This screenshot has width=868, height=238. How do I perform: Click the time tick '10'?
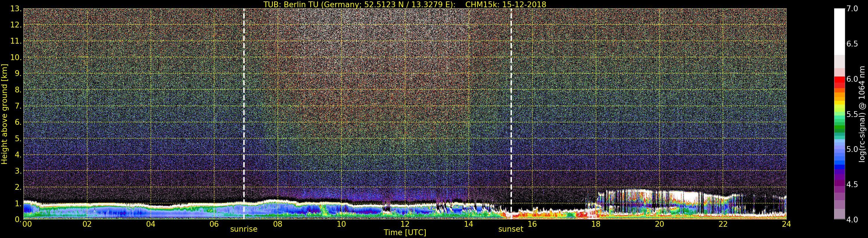click(341, 224)
